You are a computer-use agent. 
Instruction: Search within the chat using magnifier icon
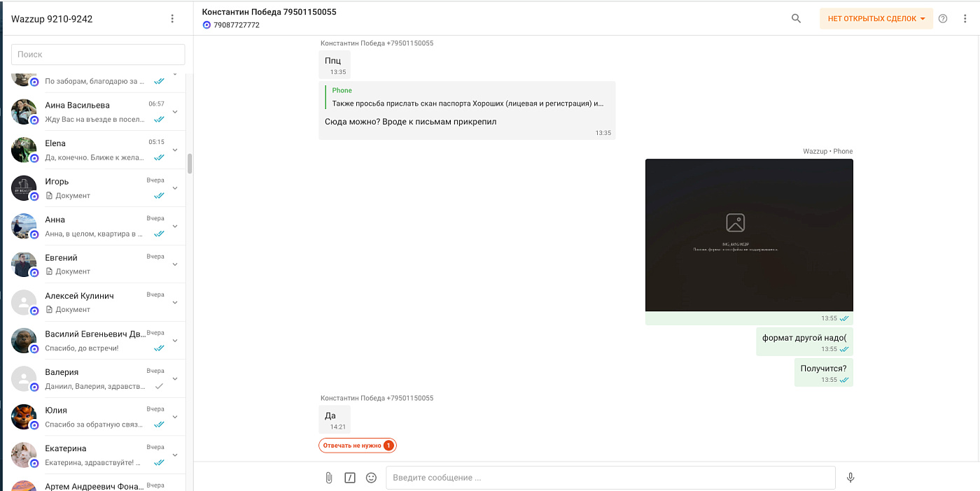click(796, 19)
